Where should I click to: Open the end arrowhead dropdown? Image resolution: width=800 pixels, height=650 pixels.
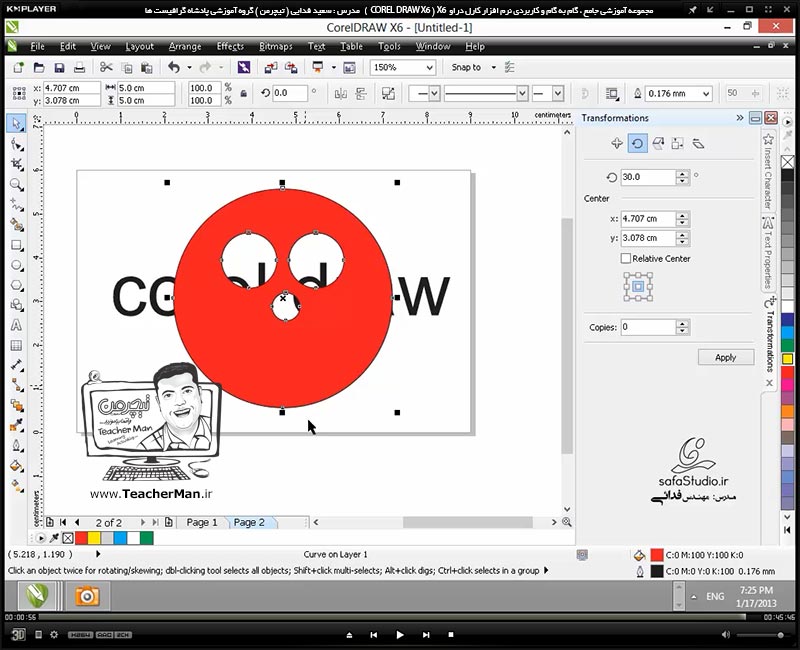(x=558, y=93)
